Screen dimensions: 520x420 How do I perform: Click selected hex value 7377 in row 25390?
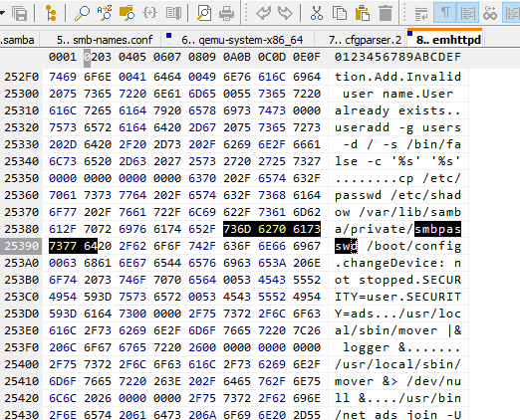(x=63, y=246)
